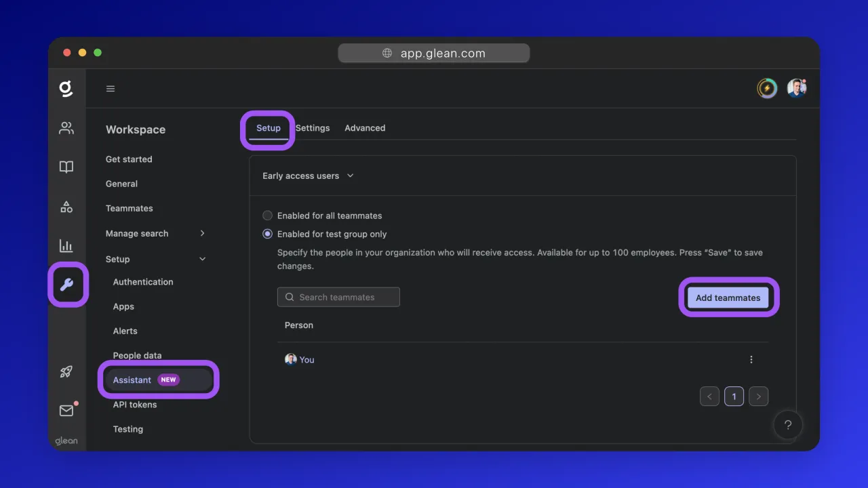This screenshot has width=868, height=488.
Task: Open the three-dot menu for You
Action: coord(751,360)
